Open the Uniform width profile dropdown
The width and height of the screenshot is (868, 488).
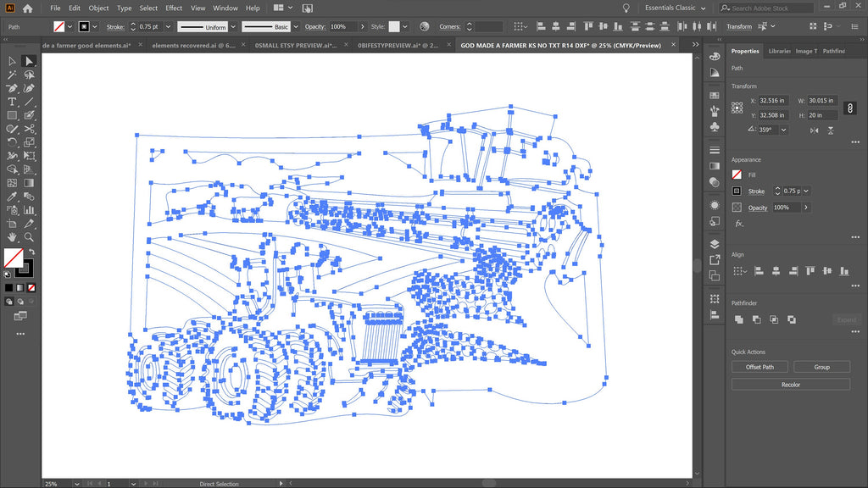pos(233,26)
